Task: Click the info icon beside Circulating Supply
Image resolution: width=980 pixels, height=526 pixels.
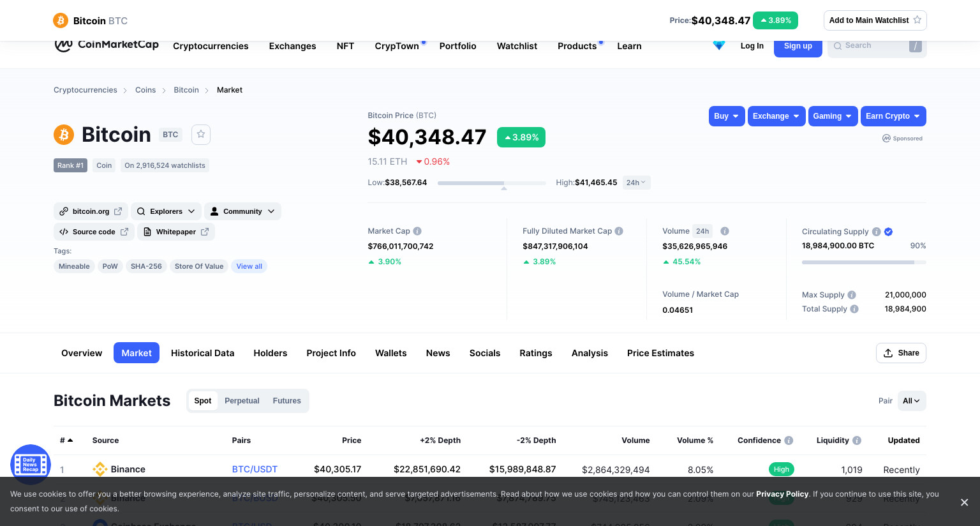Action: pos(877,232)
